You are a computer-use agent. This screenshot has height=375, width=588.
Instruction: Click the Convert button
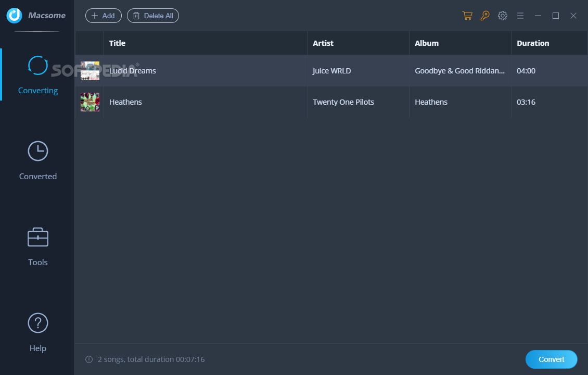tap(551, 359)
